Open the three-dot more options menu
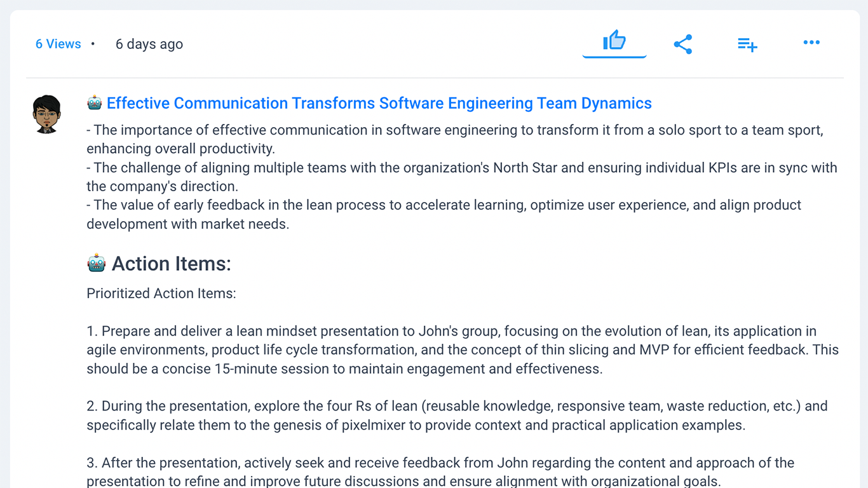 [811, 43]
